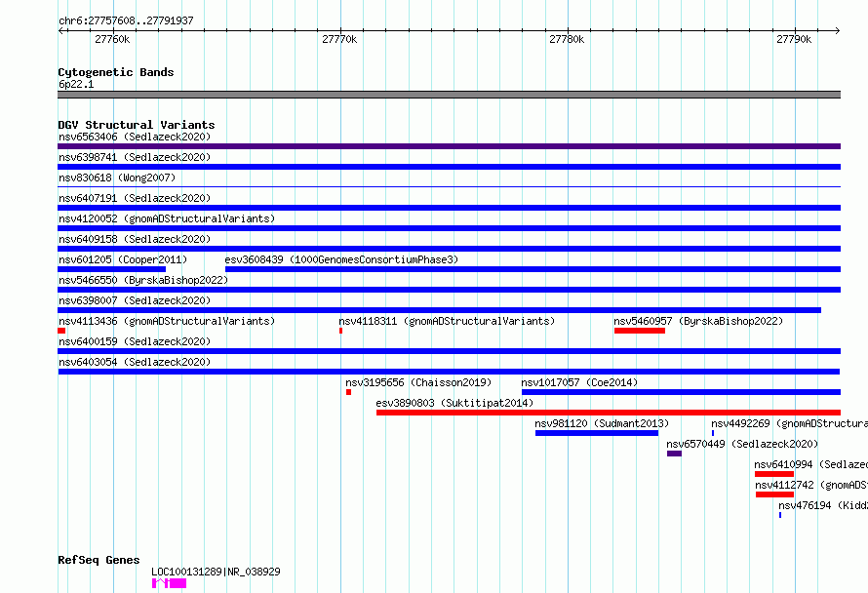Select nsv6400159 (Sedlazeck2020) label

click(135, 341)
